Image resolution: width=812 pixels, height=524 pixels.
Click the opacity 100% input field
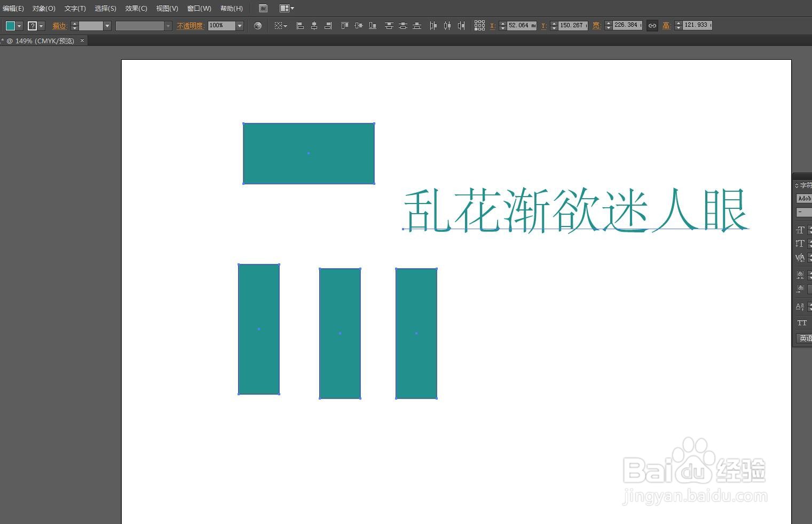(222, 26)
